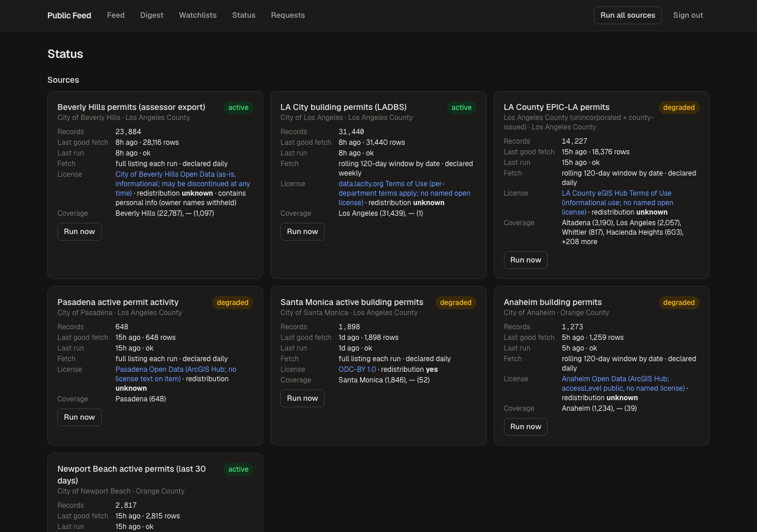
Task: Click the LA County EPIC-LA permits title
Action: 557,107
